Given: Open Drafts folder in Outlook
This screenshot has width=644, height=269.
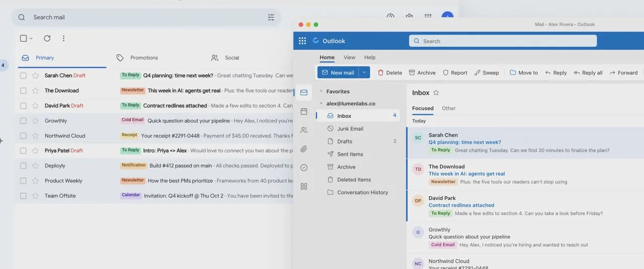Looking at the screenshot, I should click(x=358, y=141).
